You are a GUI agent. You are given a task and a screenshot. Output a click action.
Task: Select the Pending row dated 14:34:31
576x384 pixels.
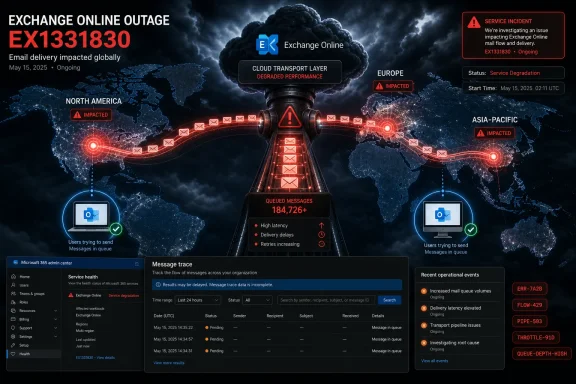277,351
